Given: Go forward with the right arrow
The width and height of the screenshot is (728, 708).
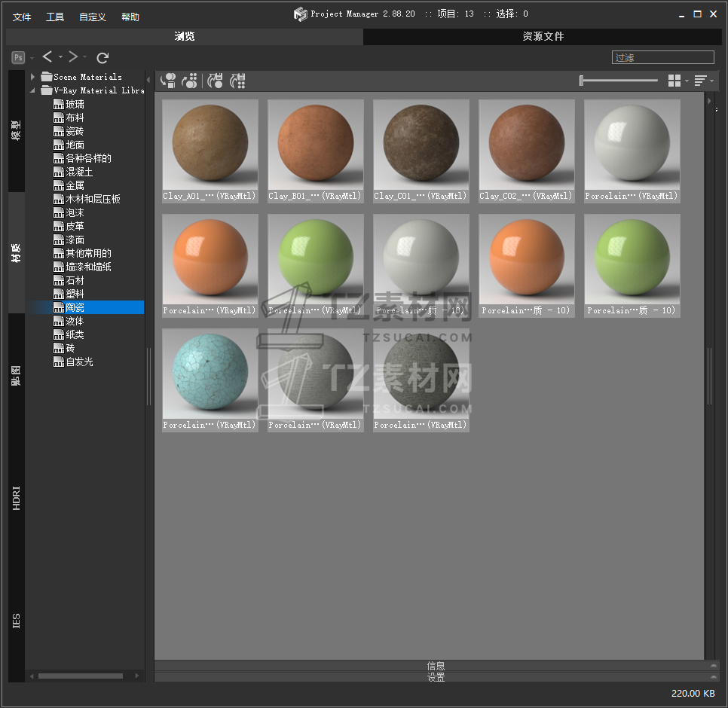Looking at the screenshot, I should [x=73, y=57].
